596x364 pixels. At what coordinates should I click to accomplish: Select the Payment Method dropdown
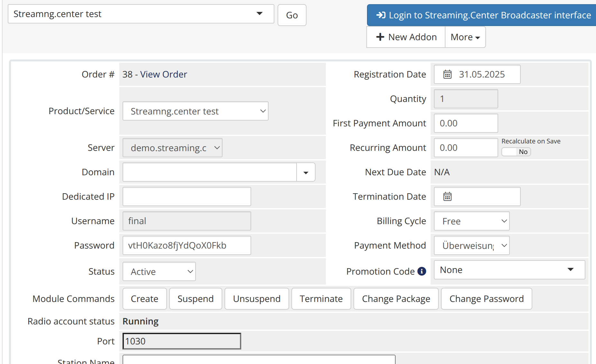[472, 246]
